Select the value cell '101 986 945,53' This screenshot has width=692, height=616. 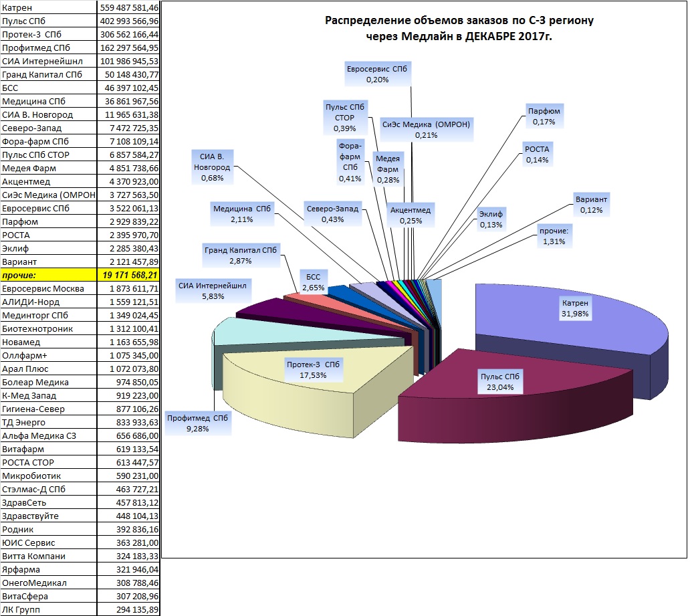point(128,61)
